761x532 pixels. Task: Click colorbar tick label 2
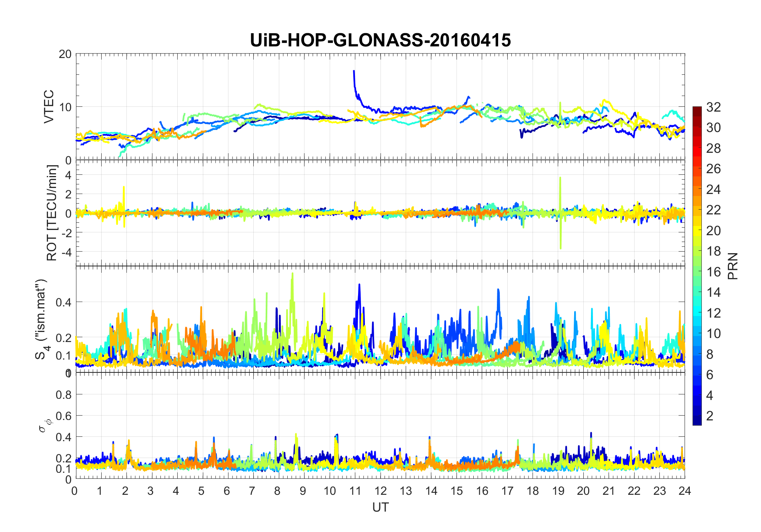[710, 416]
